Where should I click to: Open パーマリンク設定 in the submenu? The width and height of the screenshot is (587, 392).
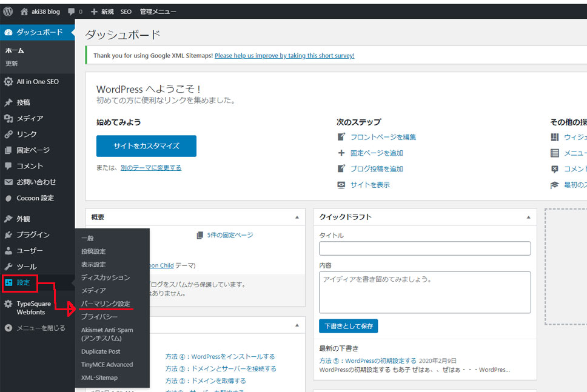tap(106, 304)
